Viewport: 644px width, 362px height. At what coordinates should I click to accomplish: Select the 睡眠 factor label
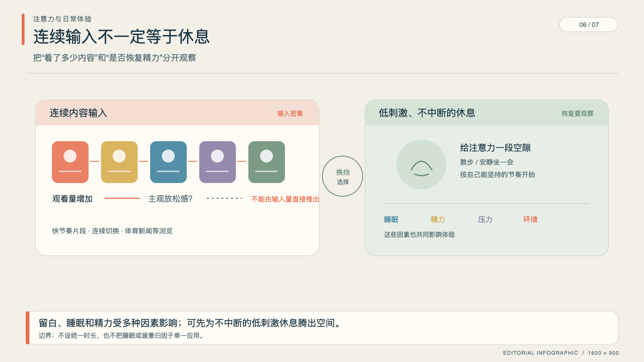[x=391, y=219]
